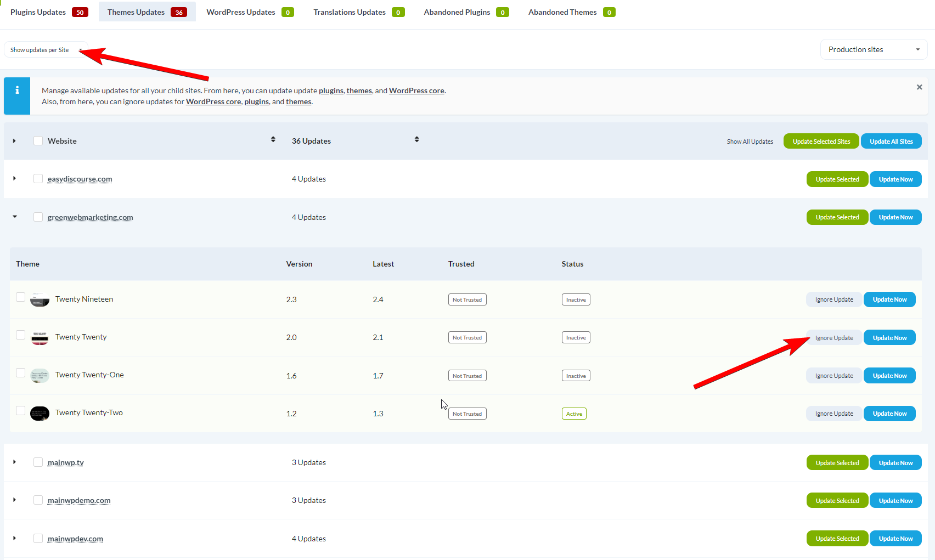Check the Website header select-all checkbox
Image resolution: width=935 pixels, height=560 pixels.
(38, 140)
